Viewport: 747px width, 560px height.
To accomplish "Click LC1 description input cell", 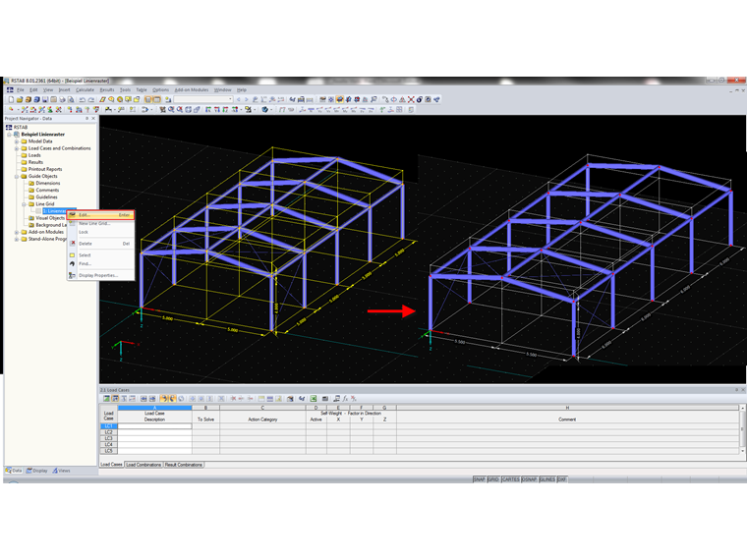I will pos(155,426).
